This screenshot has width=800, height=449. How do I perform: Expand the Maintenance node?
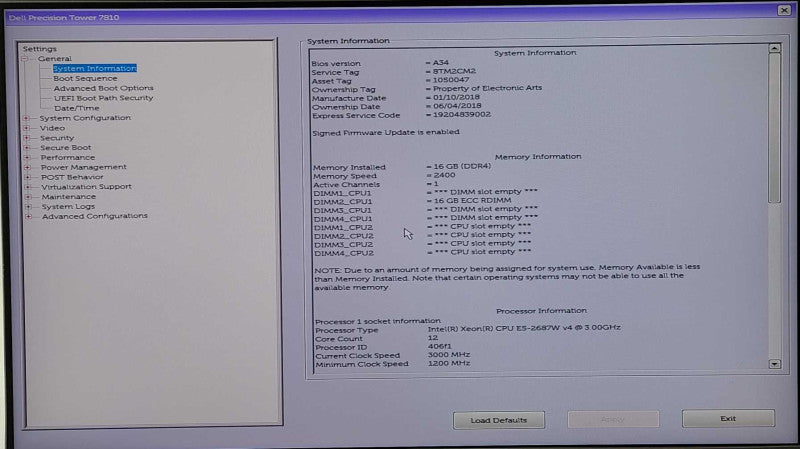click(28, 197)
